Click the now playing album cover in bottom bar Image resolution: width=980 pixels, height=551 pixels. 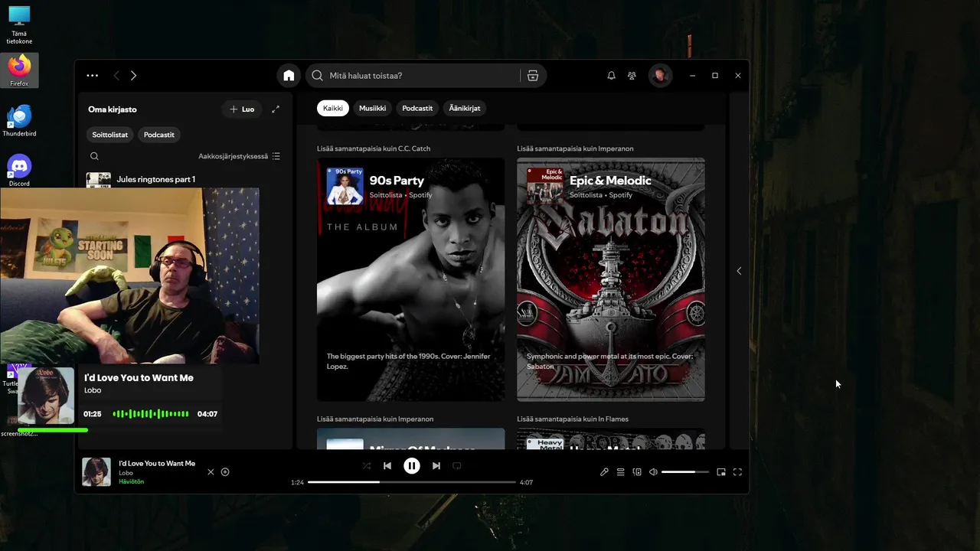(x=96, y=471)
